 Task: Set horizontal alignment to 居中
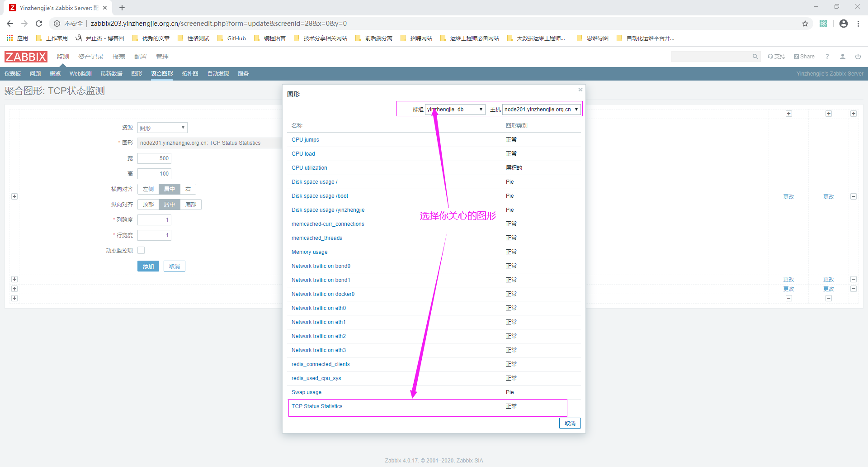tap(170, 189)
